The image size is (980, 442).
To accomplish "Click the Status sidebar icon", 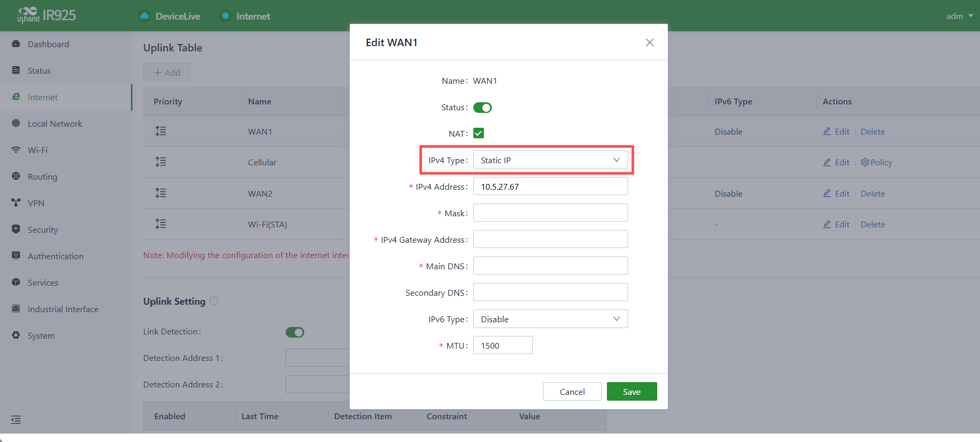I will [x=16, y=70].
